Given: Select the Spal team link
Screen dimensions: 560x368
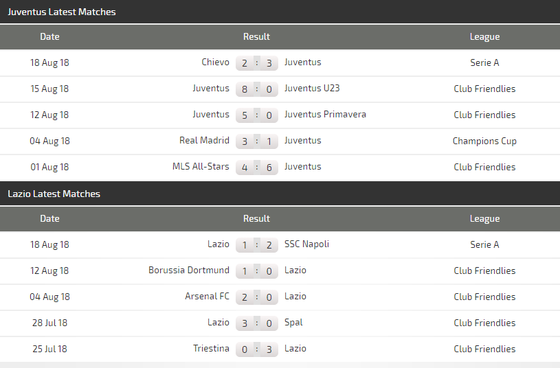Looking at the screenshot, I should (x=293, y=323).
